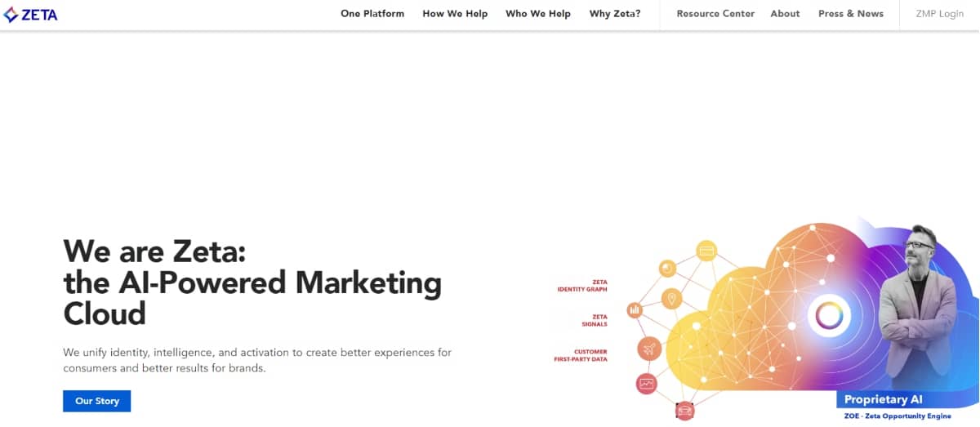This screenshot has width=980, height=427.
Task: Click the bar chart icon circle
Action: (635, 310)
